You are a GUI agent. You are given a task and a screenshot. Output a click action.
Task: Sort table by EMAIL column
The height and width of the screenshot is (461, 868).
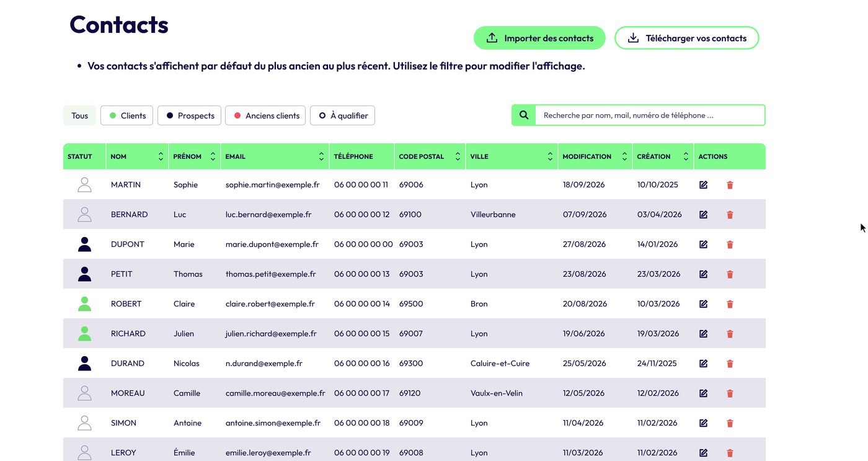coord(321,156)
